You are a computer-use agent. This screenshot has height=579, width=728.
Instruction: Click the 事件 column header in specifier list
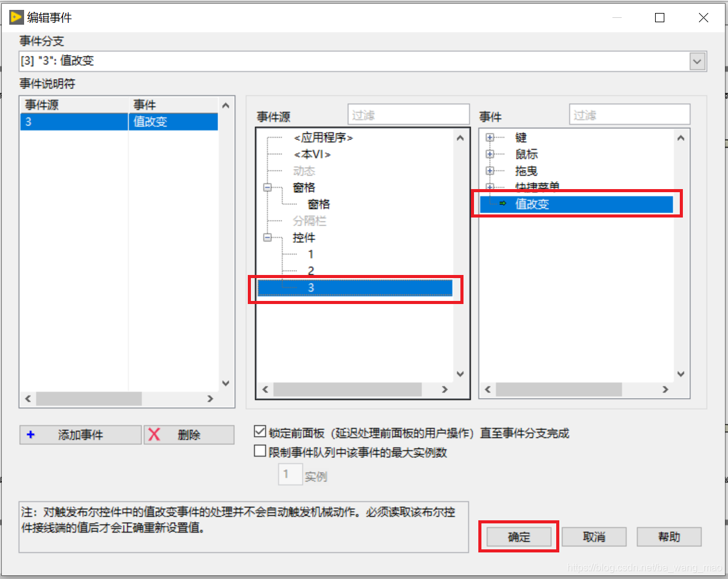click(x=172, y=104)
